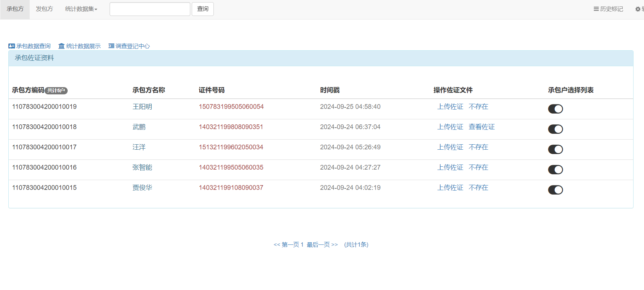The image size is (644, 290).
Task: Open 查看佐证 link for 武鹏
Action: [482, 127]
